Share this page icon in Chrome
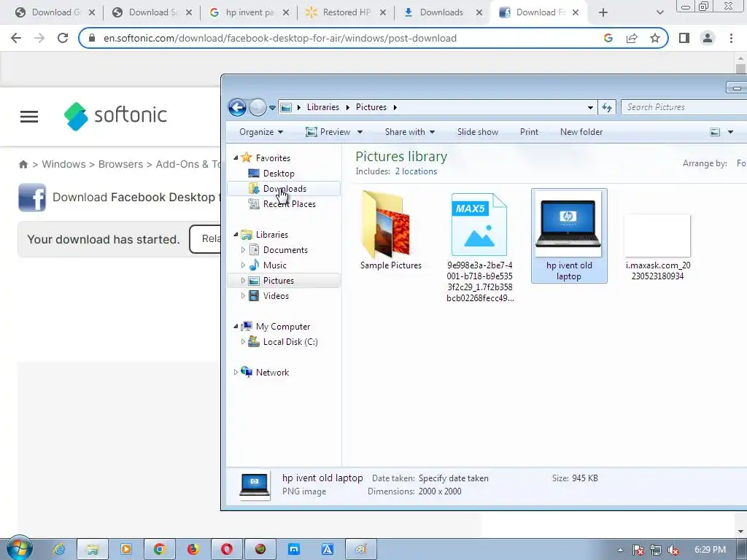 632,38
